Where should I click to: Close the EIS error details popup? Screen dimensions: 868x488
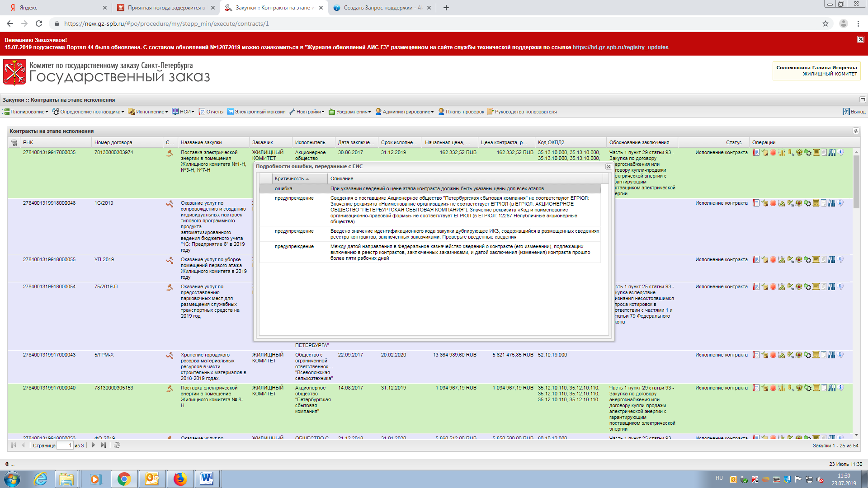[x=609, y=167]
